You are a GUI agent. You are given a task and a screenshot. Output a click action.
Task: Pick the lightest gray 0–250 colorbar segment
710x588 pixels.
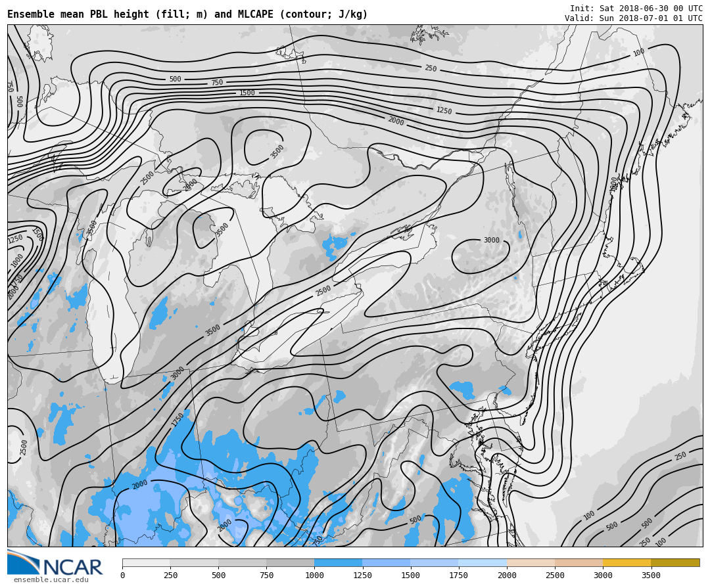point(146,562)
